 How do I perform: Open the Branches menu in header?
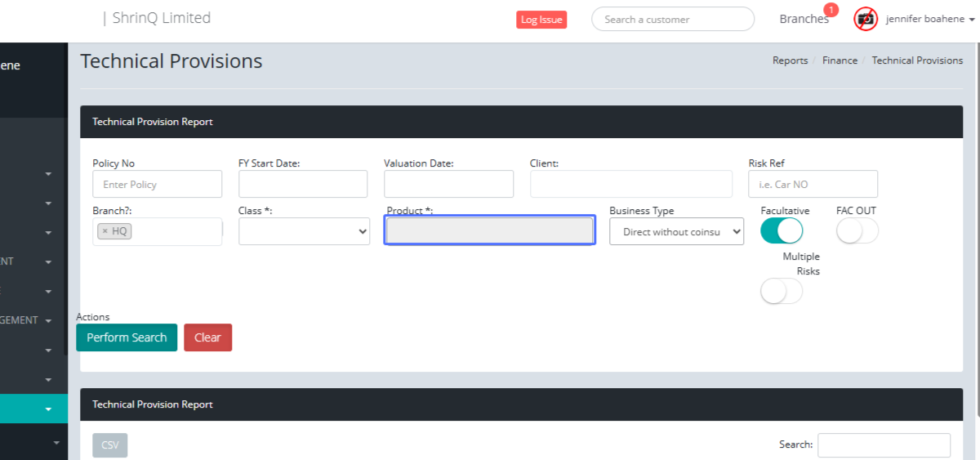pos(803,20)
